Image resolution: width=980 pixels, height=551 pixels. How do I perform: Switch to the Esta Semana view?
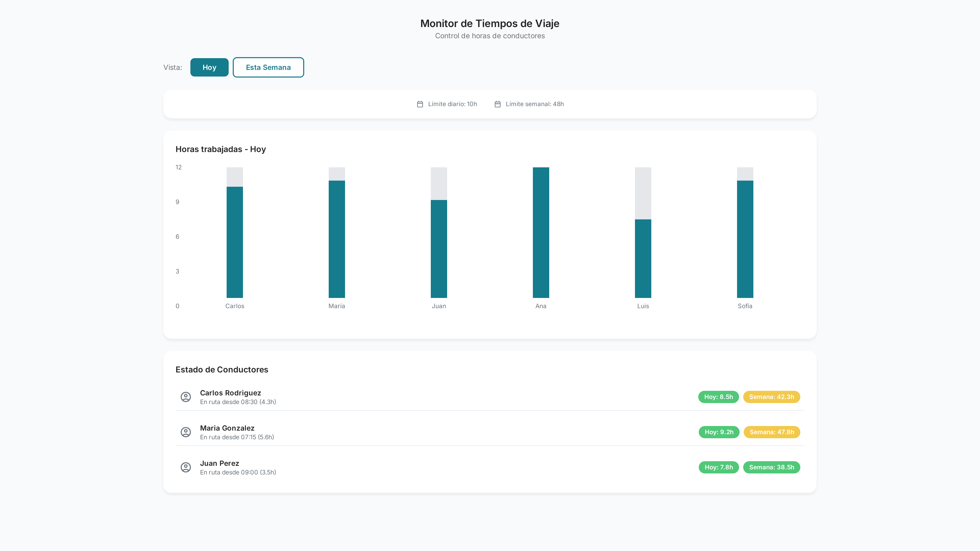(x=268, y=67)
